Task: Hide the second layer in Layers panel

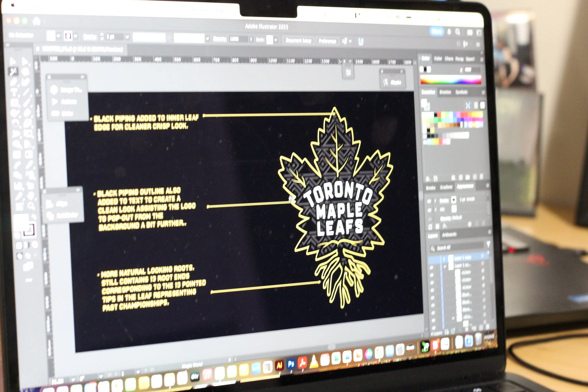Action: click(432, 268)
